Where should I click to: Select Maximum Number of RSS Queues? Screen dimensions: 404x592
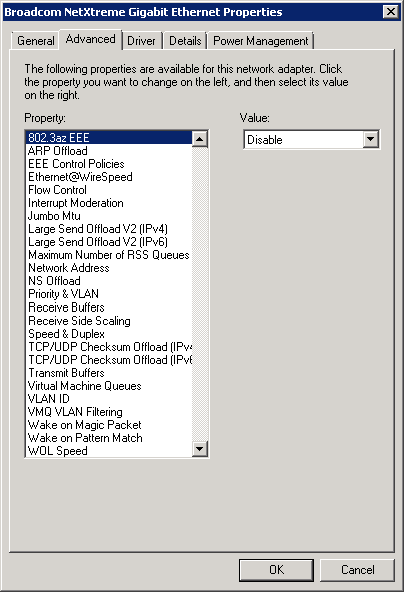click(109, 255)
